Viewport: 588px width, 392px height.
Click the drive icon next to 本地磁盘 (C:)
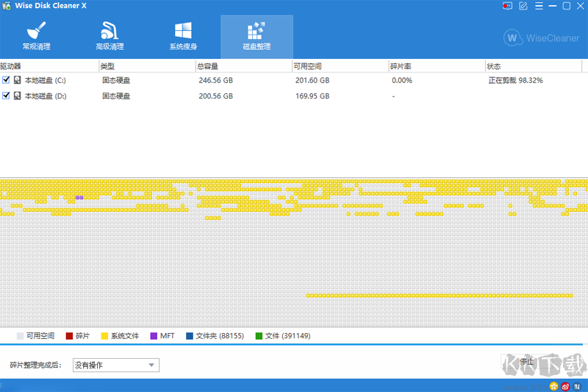tap(17, 80)
